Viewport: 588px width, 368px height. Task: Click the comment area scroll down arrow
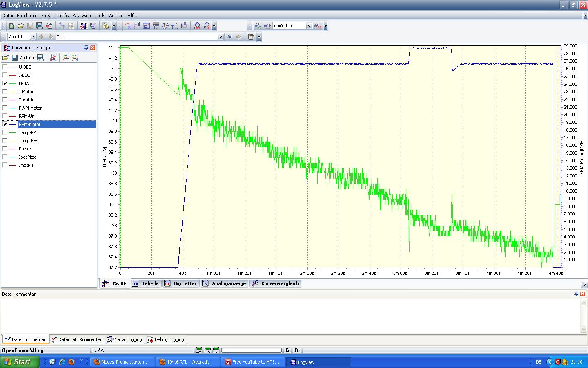coord(584,330)
